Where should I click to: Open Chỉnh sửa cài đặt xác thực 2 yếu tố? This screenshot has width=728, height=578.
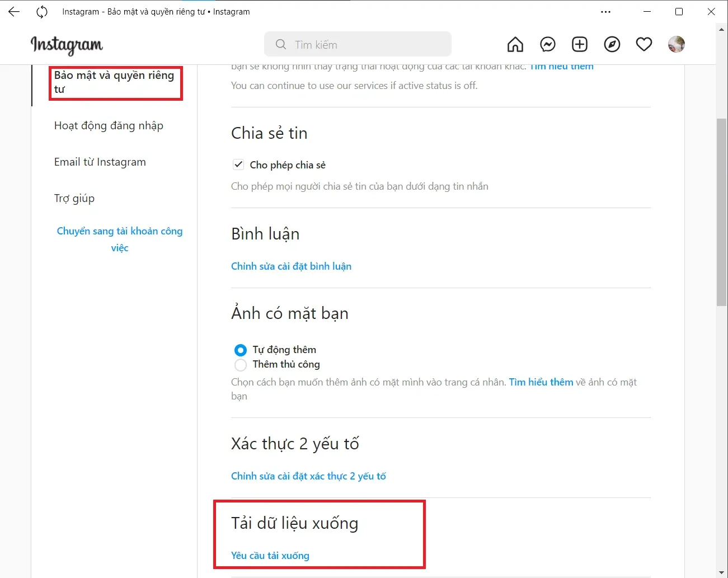[x=308, y=476]
